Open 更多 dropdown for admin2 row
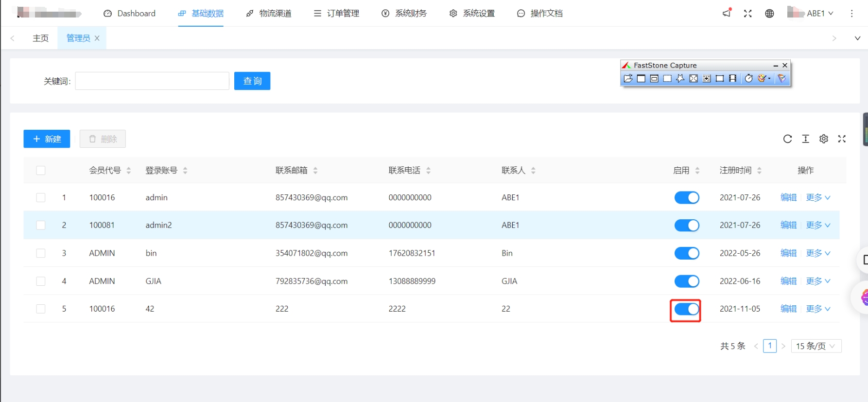 [818, 226]
